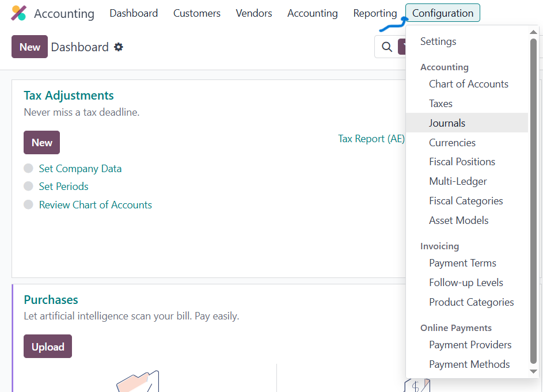
Task: Toggle the Review Chart of Accounts circle
Action: [x=28, y=205]
